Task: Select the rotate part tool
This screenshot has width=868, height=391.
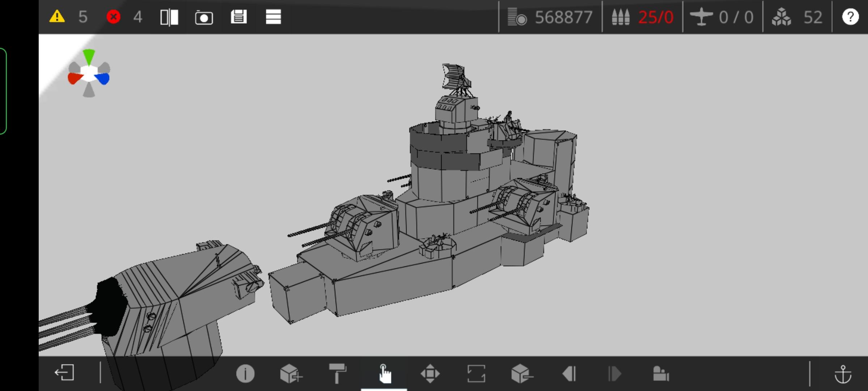Action: pyautogui.click(x=476, y=373)
